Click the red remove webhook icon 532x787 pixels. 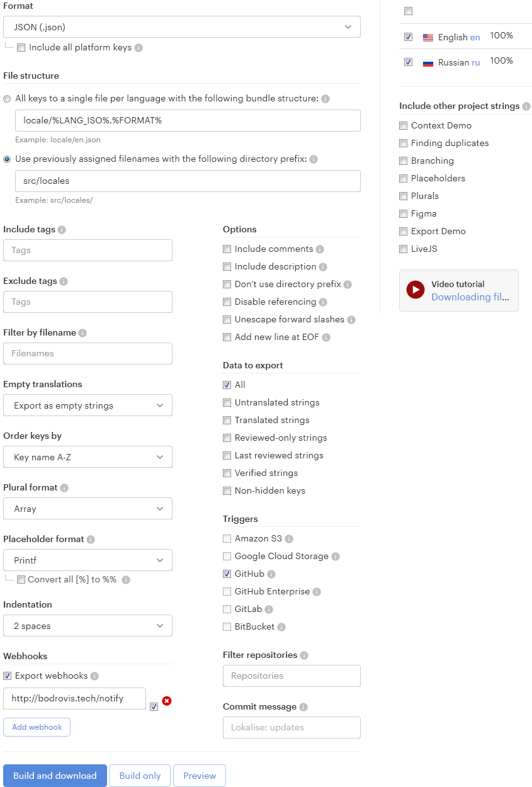tap(167, 701)
